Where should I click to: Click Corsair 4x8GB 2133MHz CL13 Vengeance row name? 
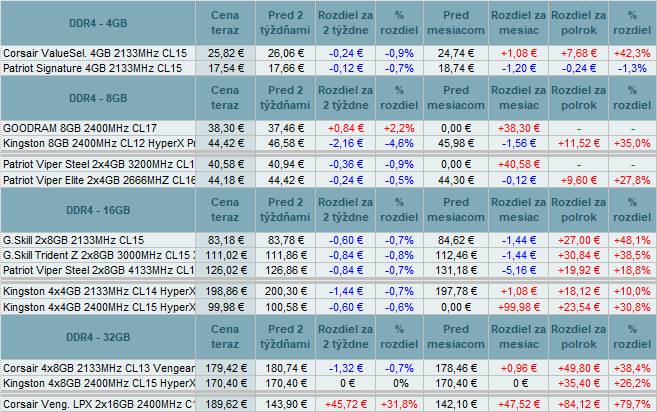[99, 368]
